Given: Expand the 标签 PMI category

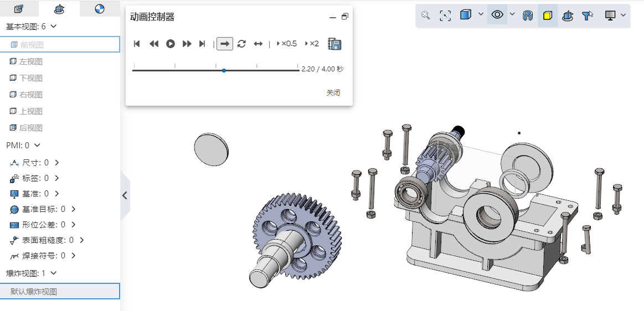Looking at the screenshot, I should 56,178.
